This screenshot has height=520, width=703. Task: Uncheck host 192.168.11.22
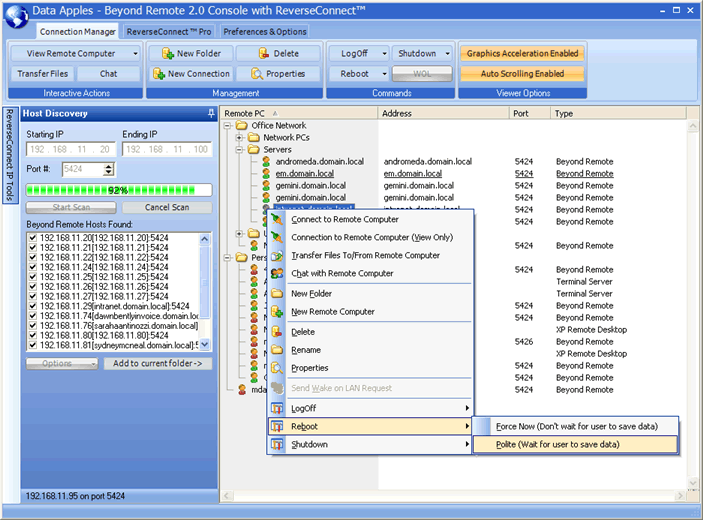[32, 257]
